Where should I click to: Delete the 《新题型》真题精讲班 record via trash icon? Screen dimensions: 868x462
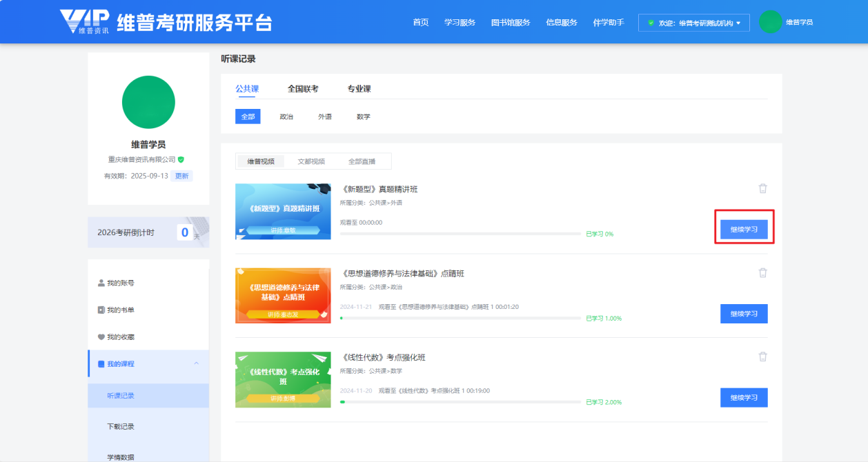click(762, 188)
